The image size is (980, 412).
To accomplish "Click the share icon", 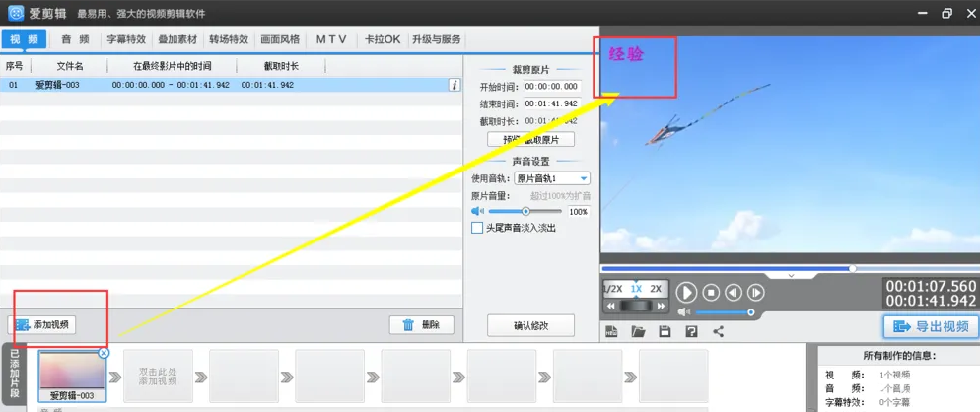I will (718, 331).
